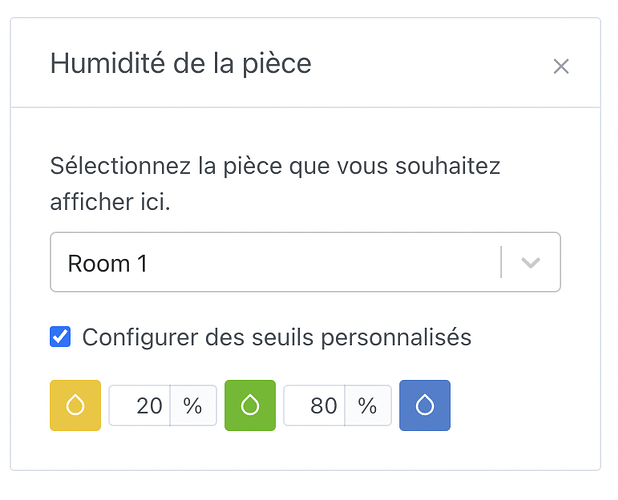This screenshot has height=500, width=618.
Task: Click the "Sélectionnez la pièce" instruction text
Action: click(275, 165)
